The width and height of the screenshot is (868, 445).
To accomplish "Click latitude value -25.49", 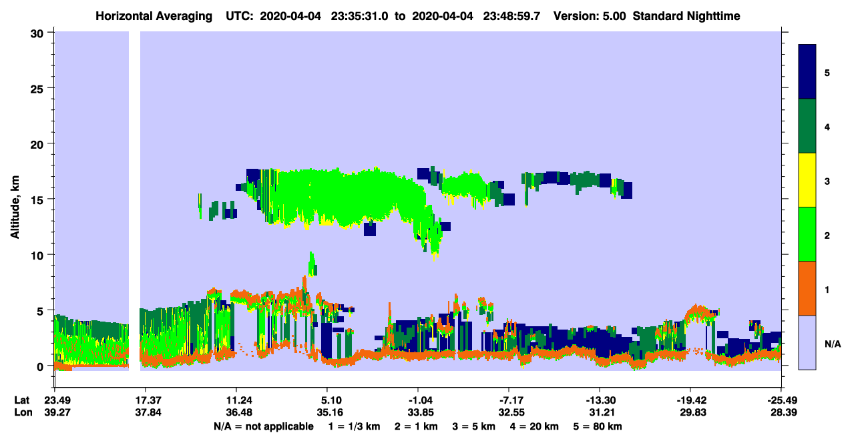I will pyautogui.click(x=781, y=400).
